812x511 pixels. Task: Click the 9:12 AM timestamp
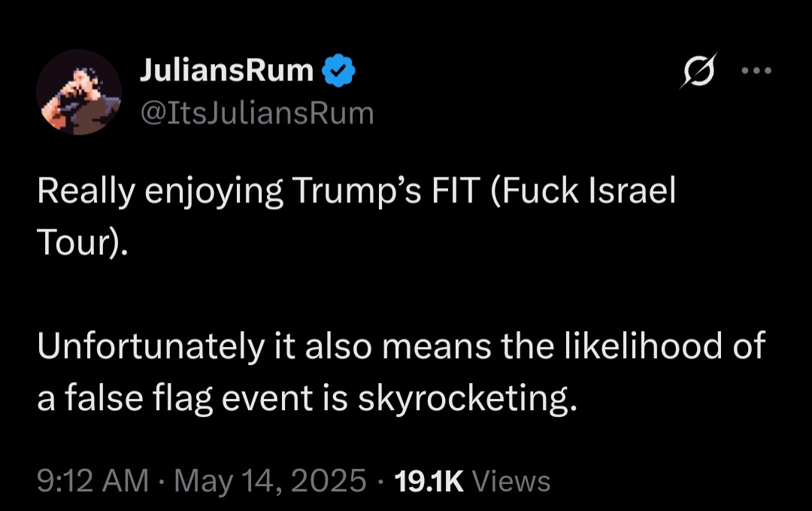point(93,481)
